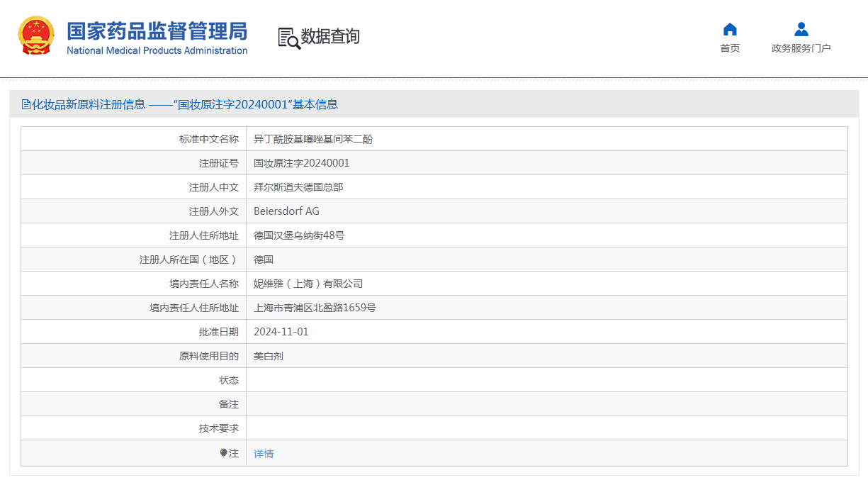Click the National Medical Products Administration English subtitle
This screenshot has width=868, height=485.
(x=157, y=51)
